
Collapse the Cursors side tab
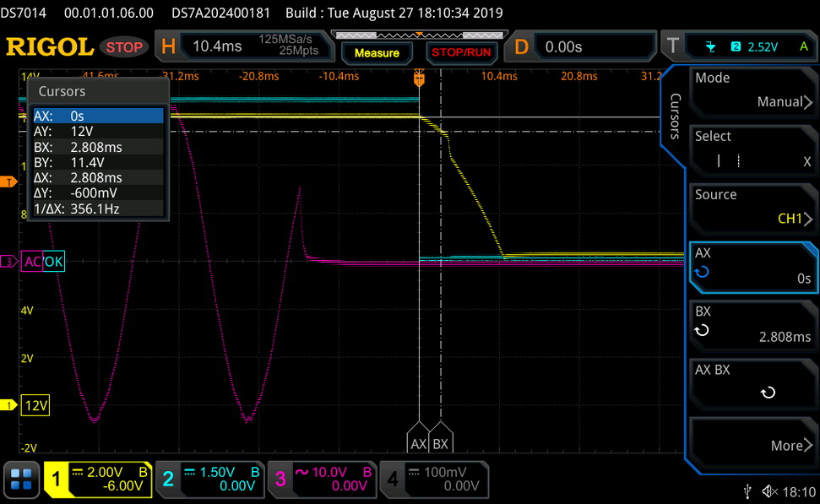point(675,116)
